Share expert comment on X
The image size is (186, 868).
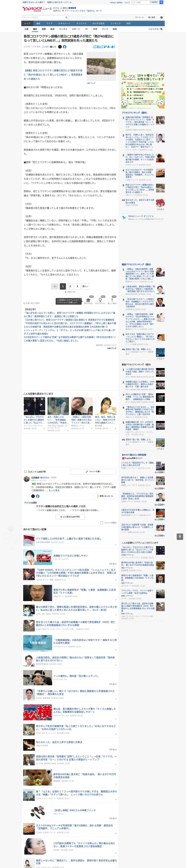33,496
